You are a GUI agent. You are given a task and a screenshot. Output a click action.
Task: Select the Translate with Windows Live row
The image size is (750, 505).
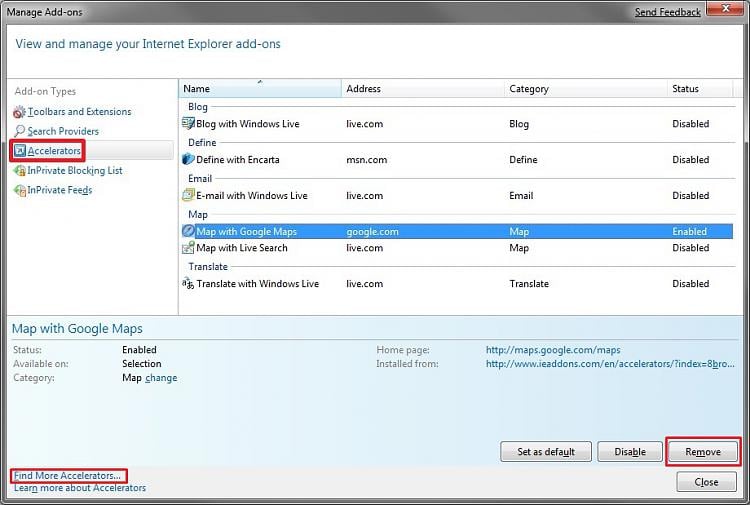[457, 284]
